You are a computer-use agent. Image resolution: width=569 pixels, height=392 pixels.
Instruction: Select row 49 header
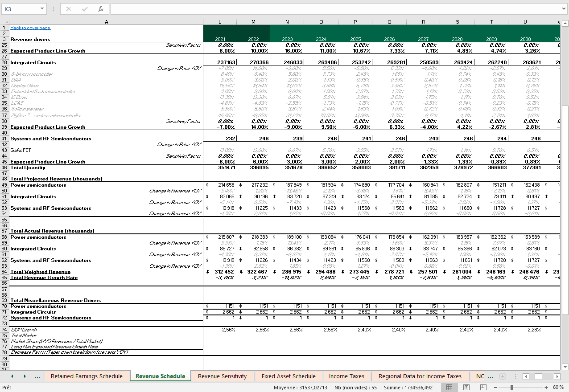tap(4, 185)
